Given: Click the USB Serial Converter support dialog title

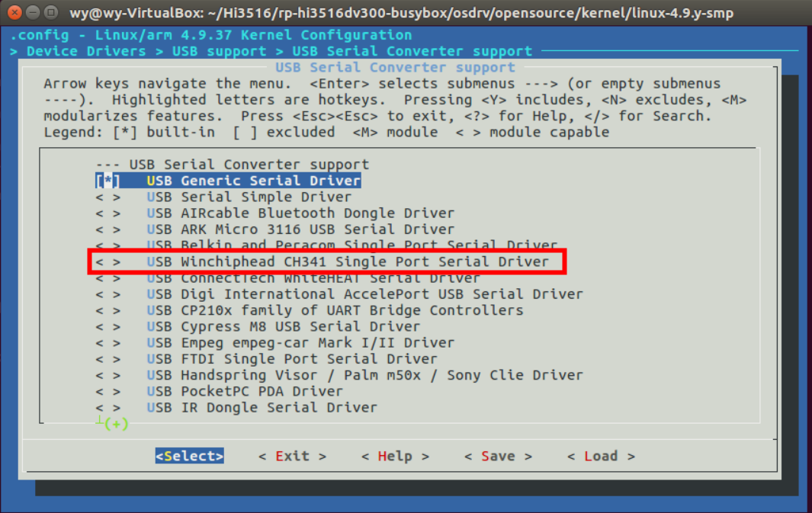Looking at the screenshot, I should pos(395,67).
